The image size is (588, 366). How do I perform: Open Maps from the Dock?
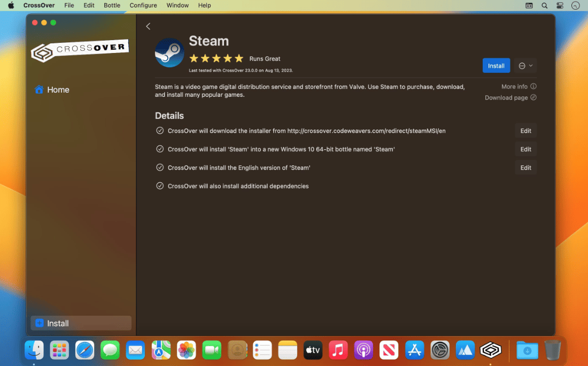(161, 350)
